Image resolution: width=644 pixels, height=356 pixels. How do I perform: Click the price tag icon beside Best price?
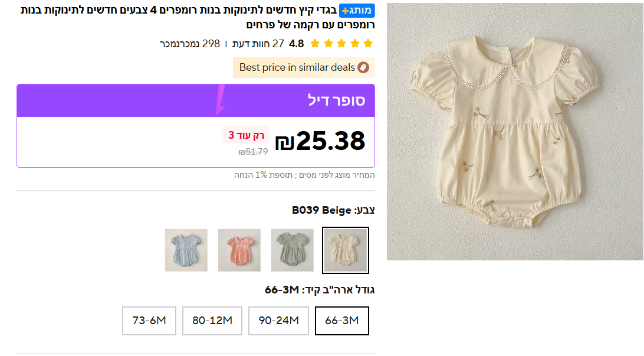point(364,67)
